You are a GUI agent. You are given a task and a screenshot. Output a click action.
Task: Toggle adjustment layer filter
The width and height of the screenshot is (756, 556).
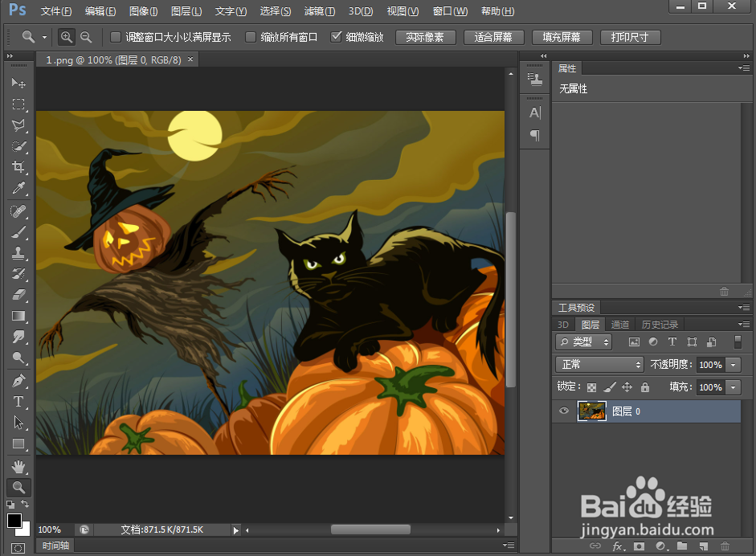pos(653,342)
